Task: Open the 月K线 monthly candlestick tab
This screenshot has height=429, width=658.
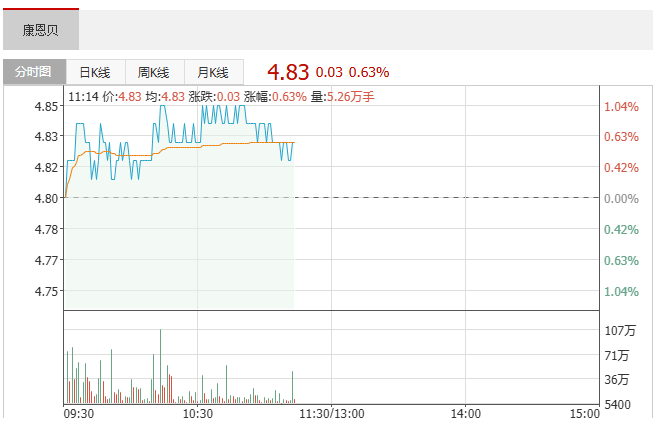Action: pos(213,73)
